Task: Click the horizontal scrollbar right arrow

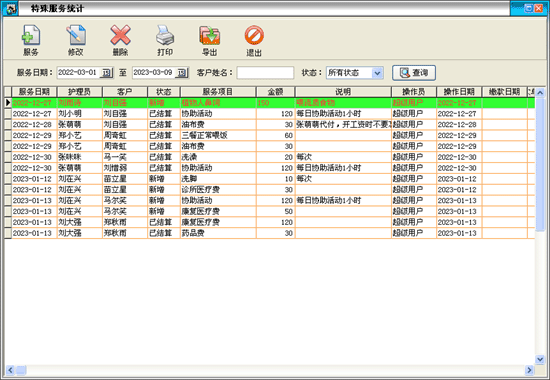Action: click(529, 370)
